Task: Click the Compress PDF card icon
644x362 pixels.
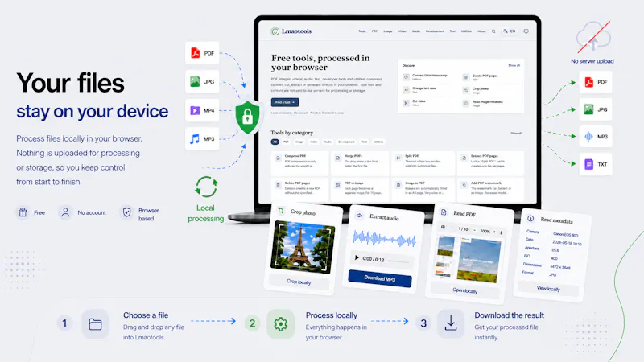Action: (x=278, y=158)
